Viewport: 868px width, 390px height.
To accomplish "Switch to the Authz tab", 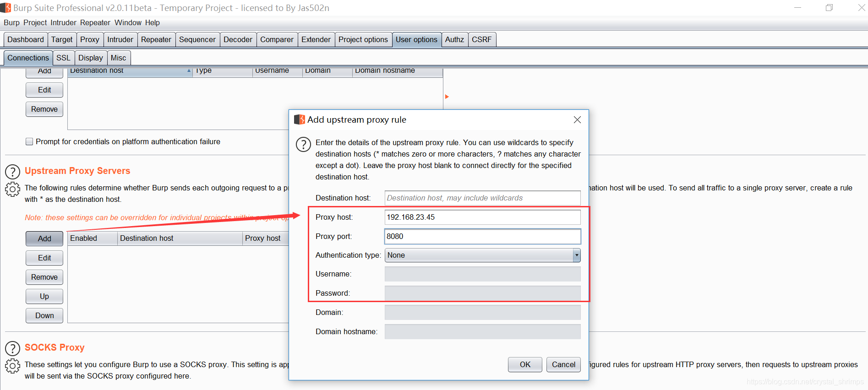I will [x=454, y=39].
